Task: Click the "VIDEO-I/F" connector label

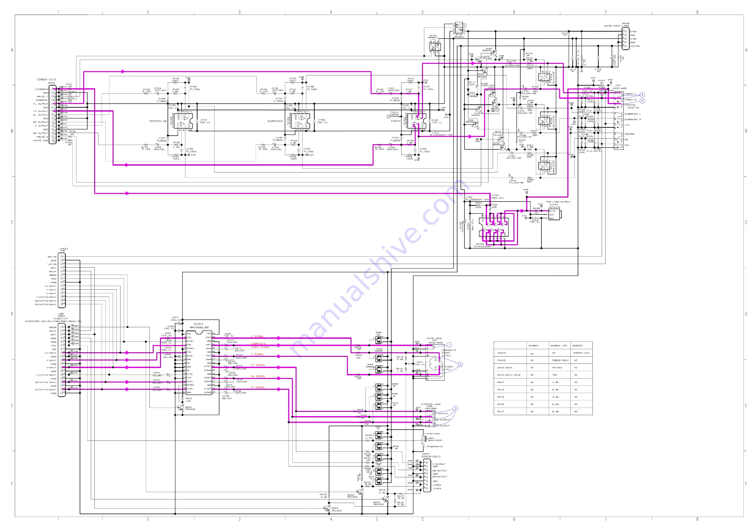Action: pos(61,319)
